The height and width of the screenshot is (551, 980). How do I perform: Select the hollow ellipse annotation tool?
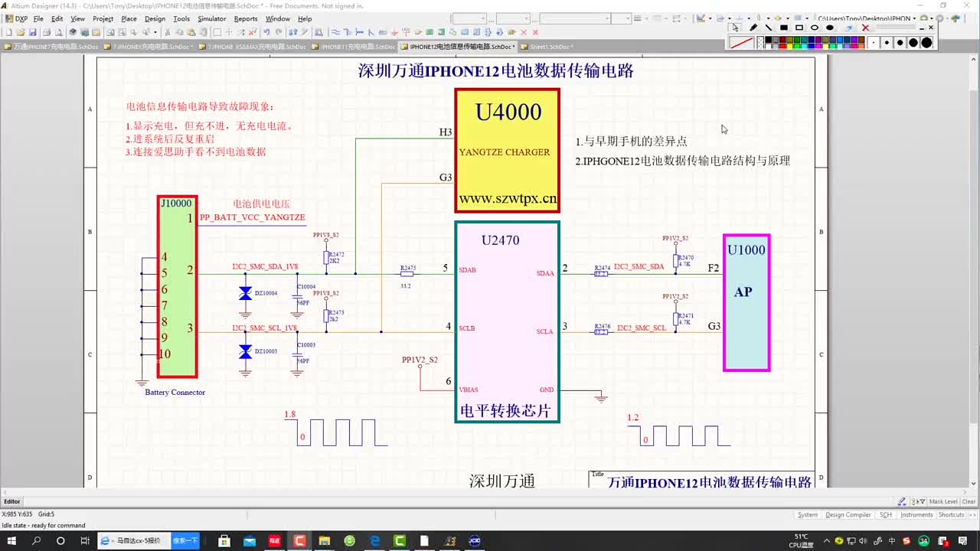[815, 28]
